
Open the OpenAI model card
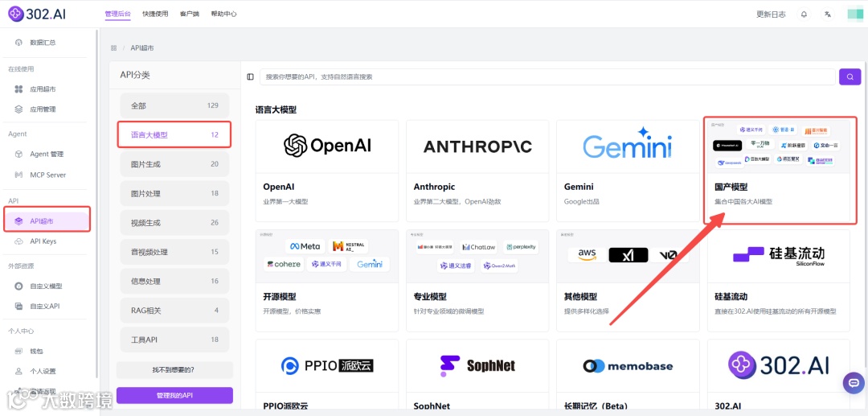coord(327,171)
